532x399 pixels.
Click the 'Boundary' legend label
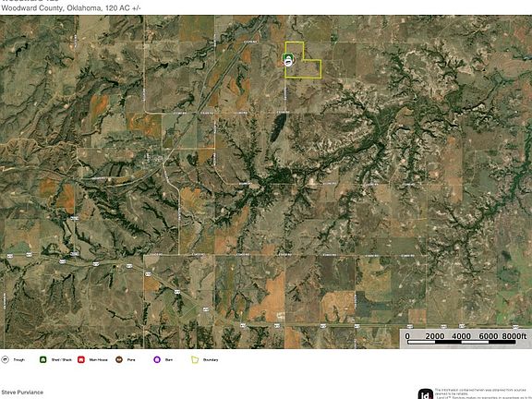click(x=211, y=359)
